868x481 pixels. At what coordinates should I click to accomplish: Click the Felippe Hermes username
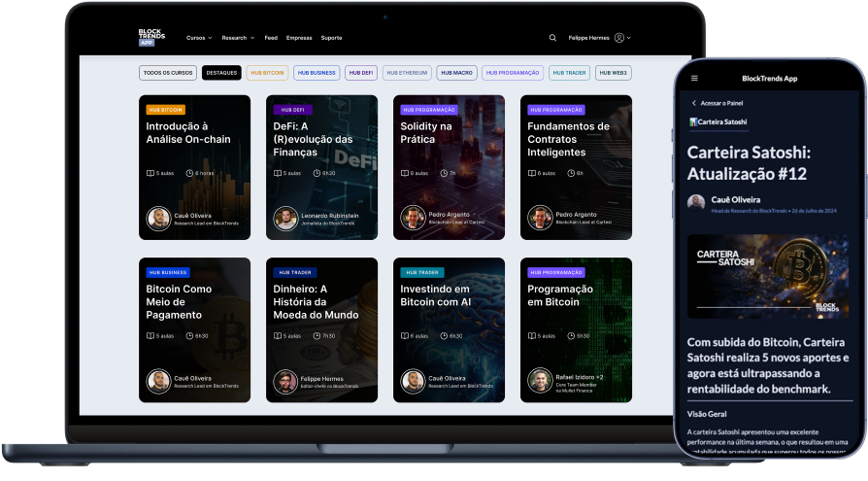588,38
